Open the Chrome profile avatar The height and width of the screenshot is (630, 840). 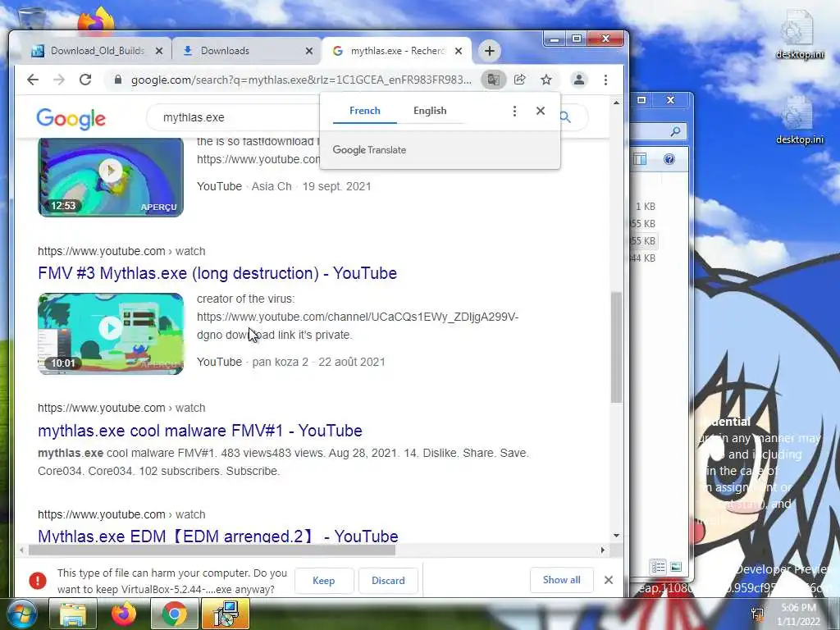pos(579,80)
